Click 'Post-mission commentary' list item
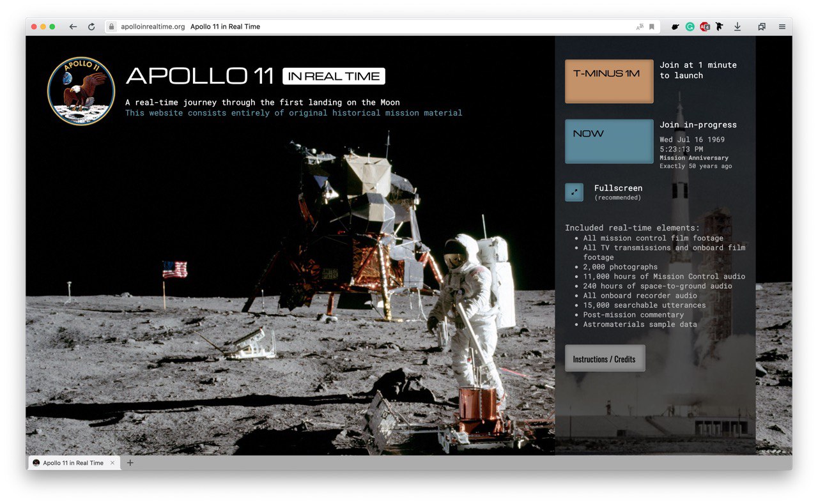818x504 pixels. pos(633,315)
